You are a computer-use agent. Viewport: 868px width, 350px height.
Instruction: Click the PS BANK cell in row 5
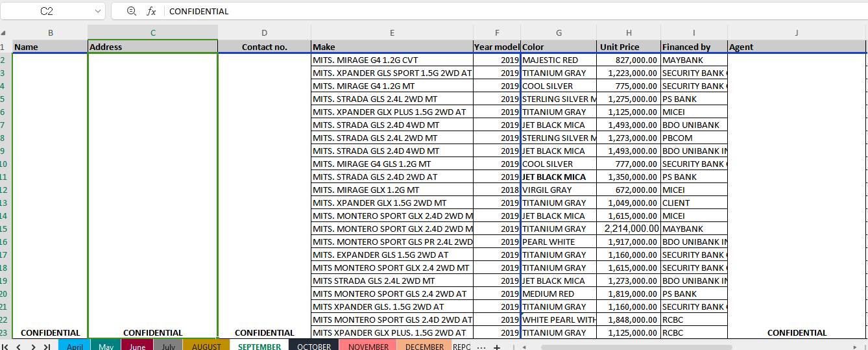[x=694, y=99]
